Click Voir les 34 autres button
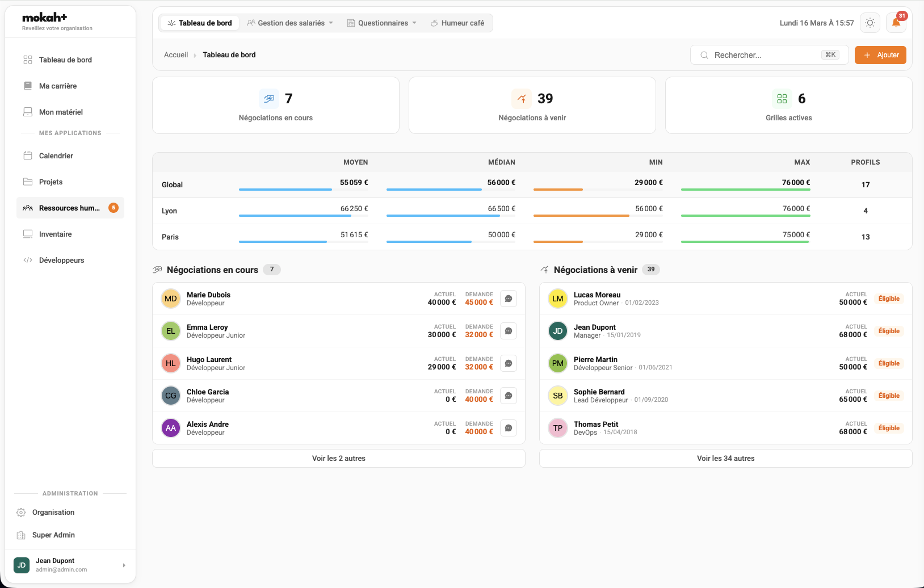This screenshot has height=588, width=924. pyautogui.click(x=725, y=459)
